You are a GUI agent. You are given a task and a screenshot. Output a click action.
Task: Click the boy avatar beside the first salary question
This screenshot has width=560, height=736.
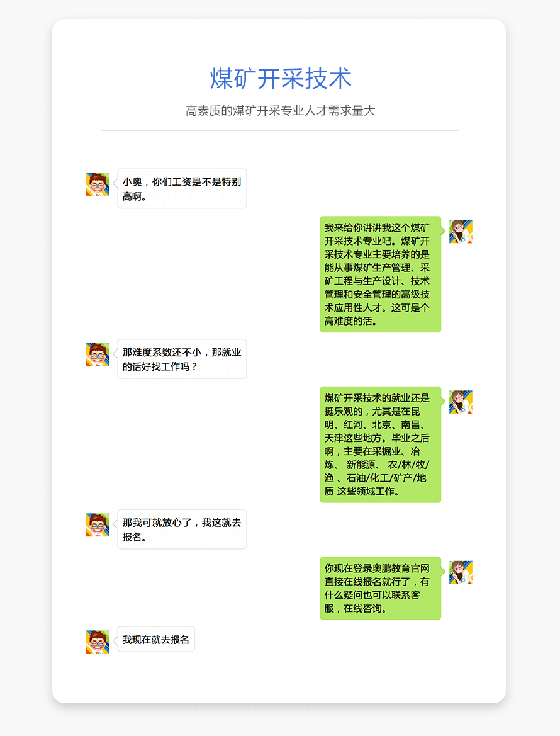point(98,184)
